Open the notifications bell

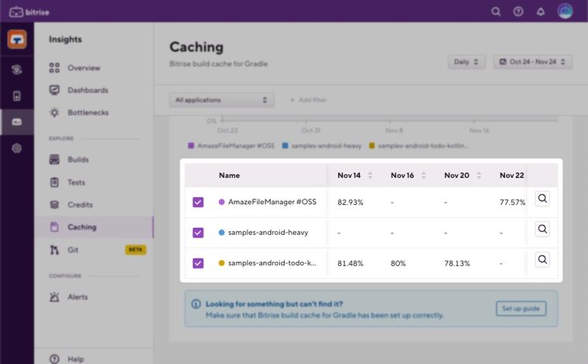click(x=540, y=12)
